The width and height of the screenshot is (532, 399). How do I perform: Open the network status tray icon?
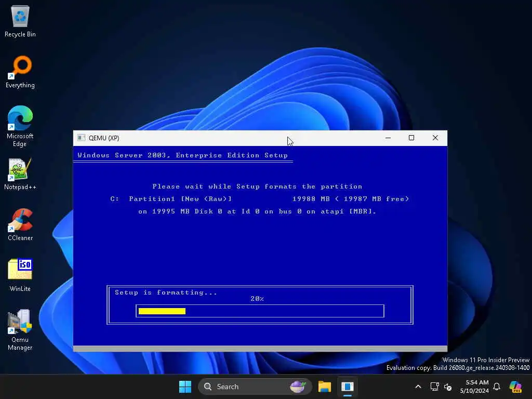[x=434, y=387]
